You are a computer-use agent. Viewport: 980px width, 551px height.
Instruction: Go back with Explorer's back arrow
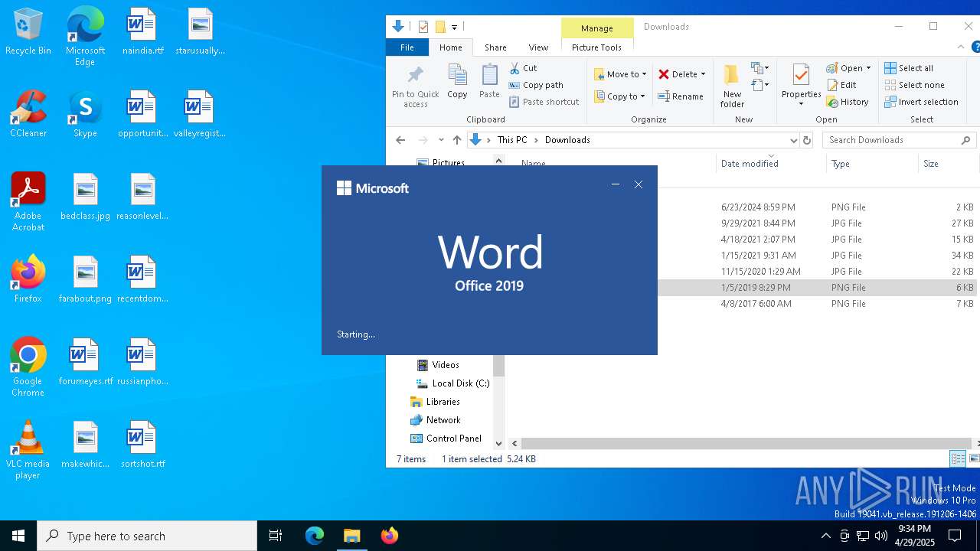400,140
